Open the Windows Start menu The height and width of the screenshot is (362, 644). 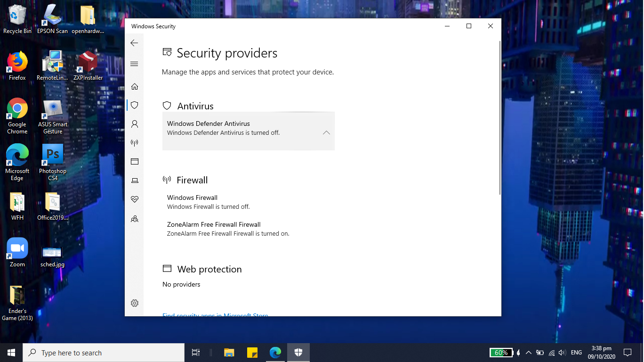11,353
